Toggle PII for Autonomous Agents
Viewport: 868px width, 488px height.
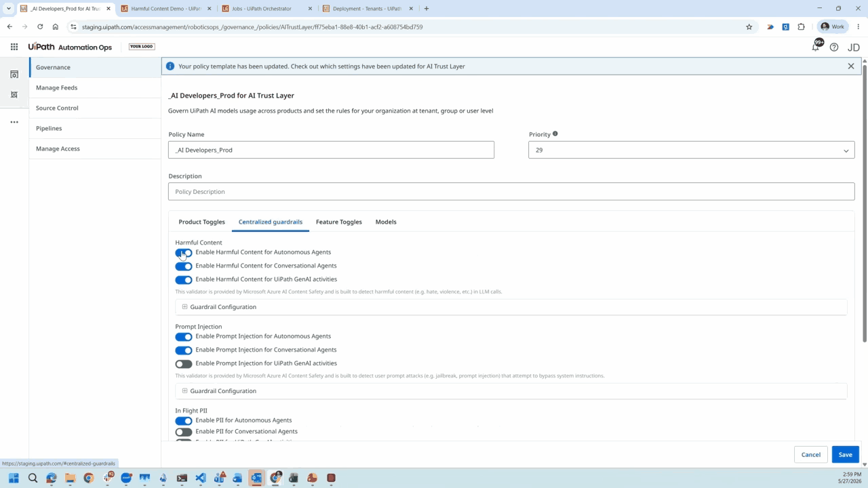click(x=184, y=421)
